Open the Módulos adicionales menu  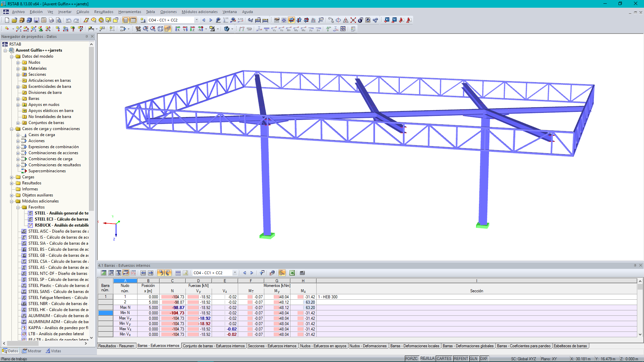point(199,12)
